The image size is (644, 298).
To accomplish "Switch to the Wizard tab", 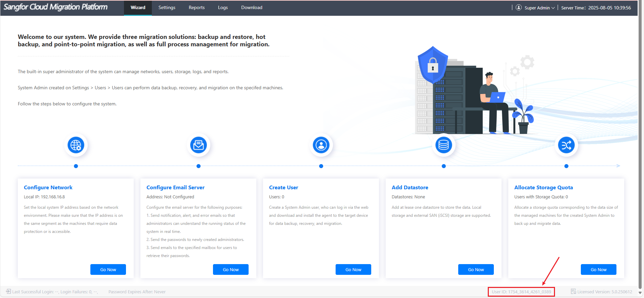I will tap(138, 8).
